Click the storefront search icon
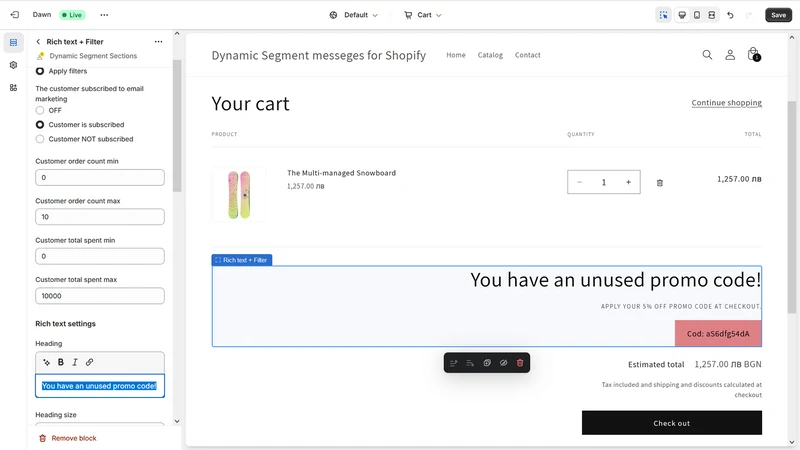 pos(707,55)
